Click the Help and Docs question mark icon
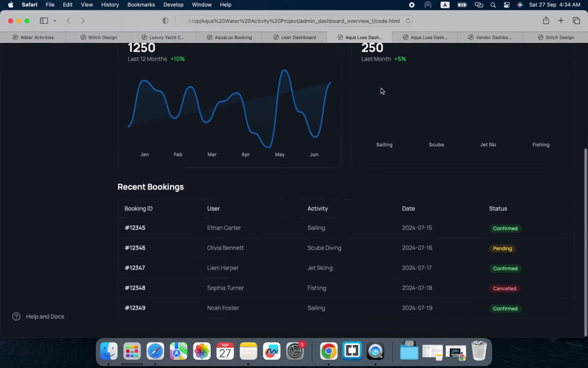Viewport: 588px width, 368px height. [x=16, y=317]
